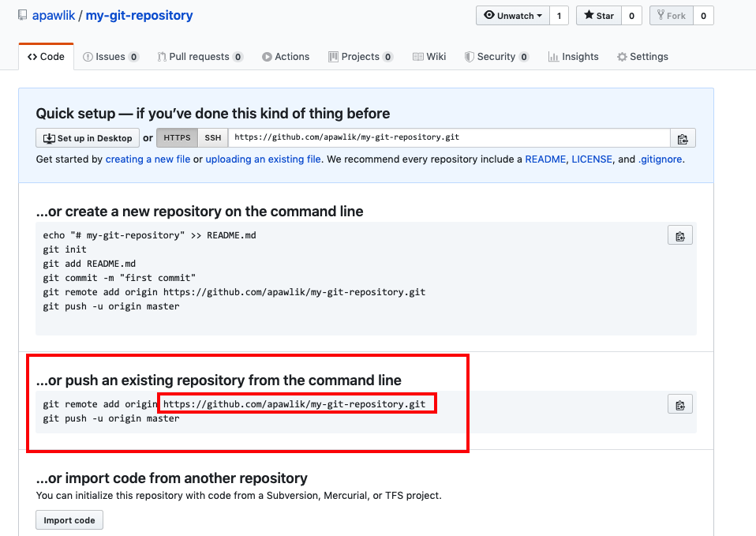Image resolution: width=756 pixels, height=536 pixels.
Task: Open the fork count next to Fork
Action: (x=703, y=16)
